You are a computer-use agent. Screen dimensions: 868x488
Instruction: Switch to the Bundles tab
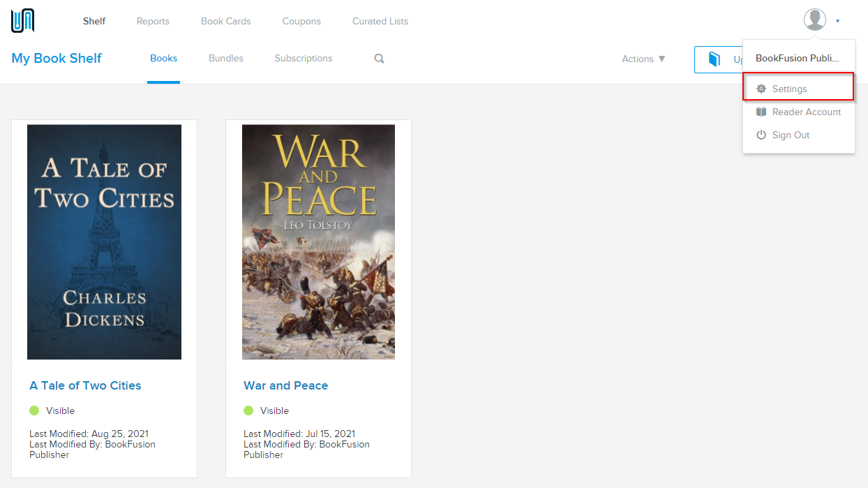(x=226, y=58)
